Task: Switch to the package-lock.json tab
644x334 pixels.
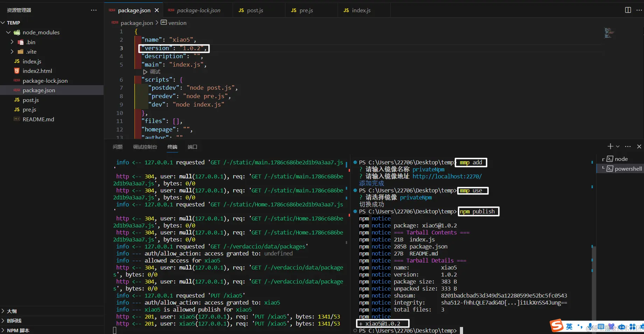Action: coord(198,10)
